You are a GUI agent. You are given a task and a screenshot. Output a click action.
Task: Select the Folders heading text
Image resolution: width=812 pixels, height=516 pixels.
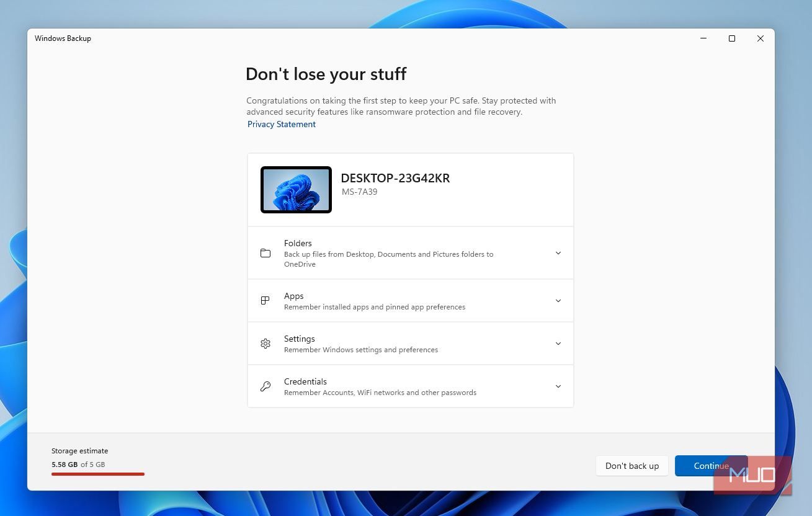298,243
